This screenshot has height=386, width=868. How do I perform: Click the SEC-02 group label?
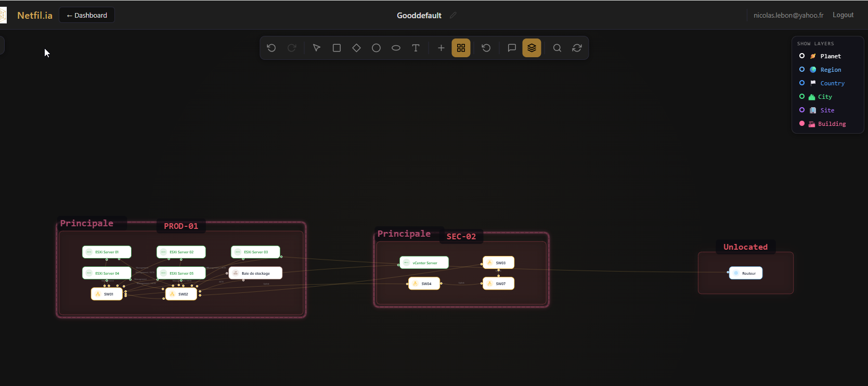coord(461,237)
